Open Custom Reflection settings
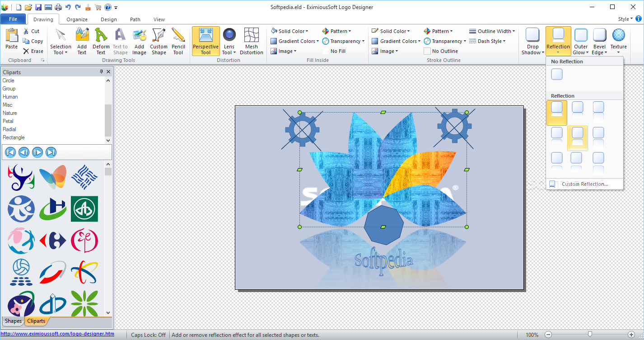This screenshot has width=644, height=340. (585, 184)
